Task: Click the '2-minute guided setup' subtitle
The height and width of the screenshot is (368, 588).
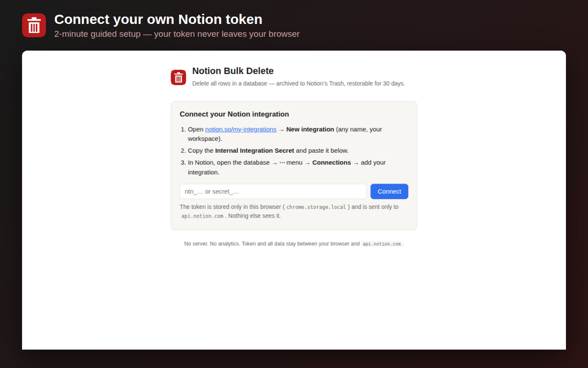Action: [177, 34]
